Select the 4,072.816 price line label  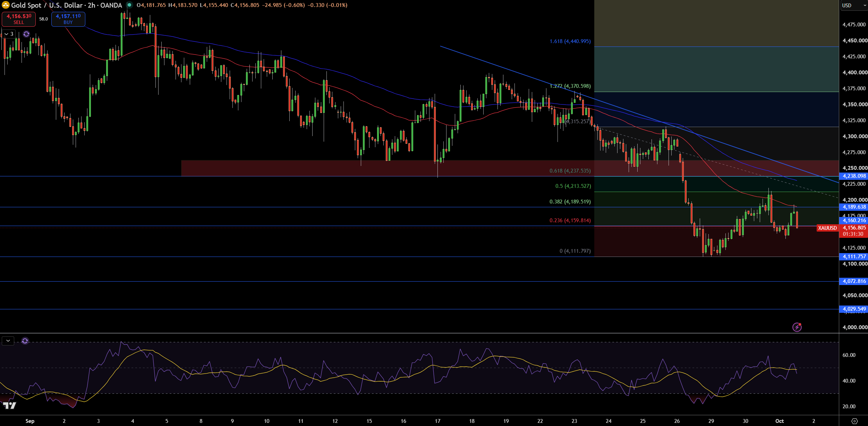(854, 281)
